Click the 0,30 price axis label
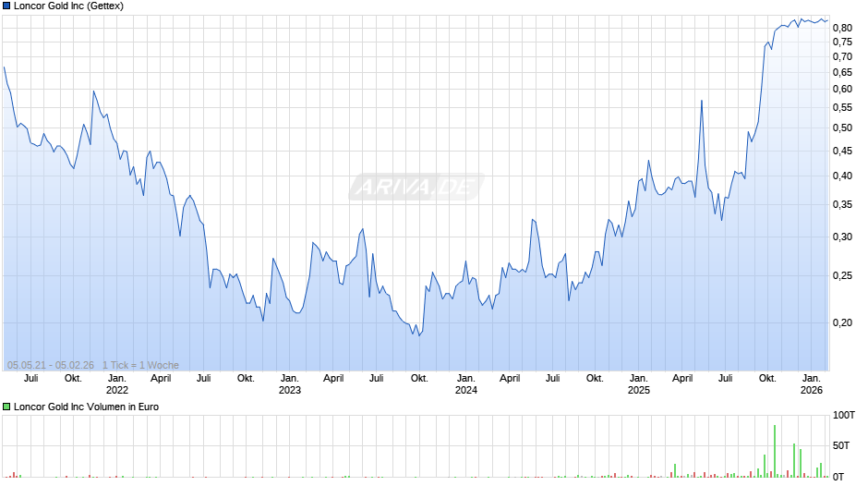This screenshot has height=486, width=868. pos(842,237)
